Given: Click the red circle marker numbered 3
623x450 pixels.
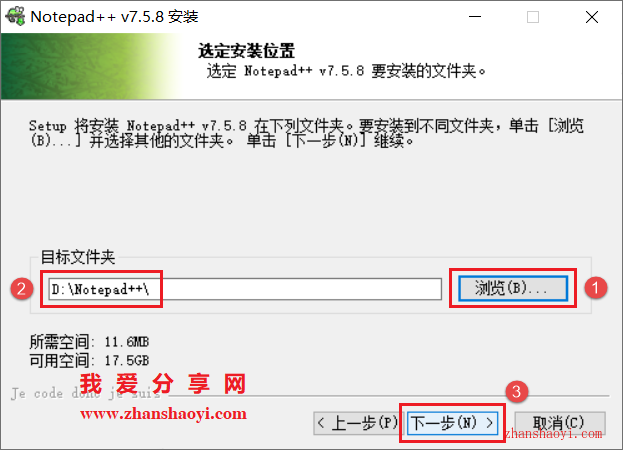Looking at the screenshot, I should click(517, 392).
